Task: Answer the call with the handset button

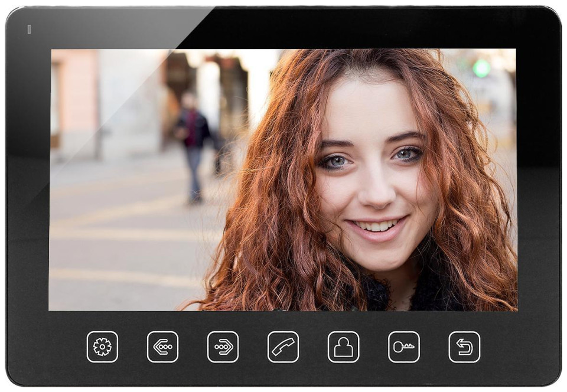Action: (283, 347)
